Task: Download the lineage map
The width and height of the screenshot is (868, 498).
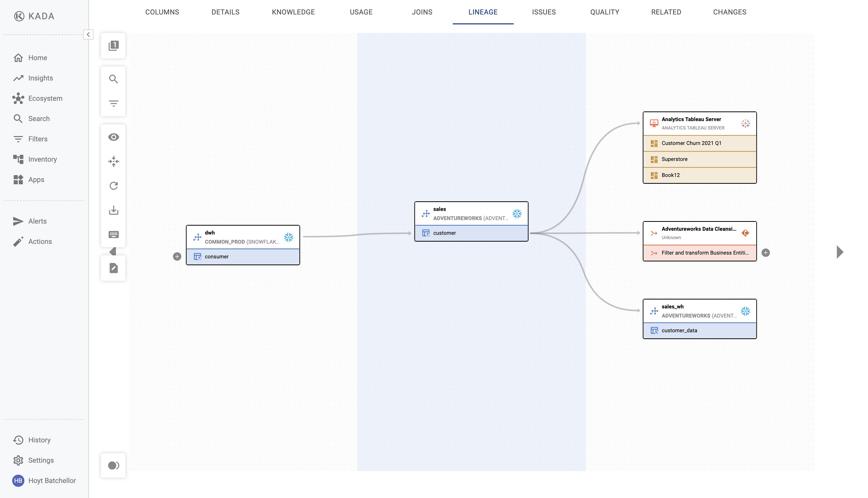Action: 113,210
